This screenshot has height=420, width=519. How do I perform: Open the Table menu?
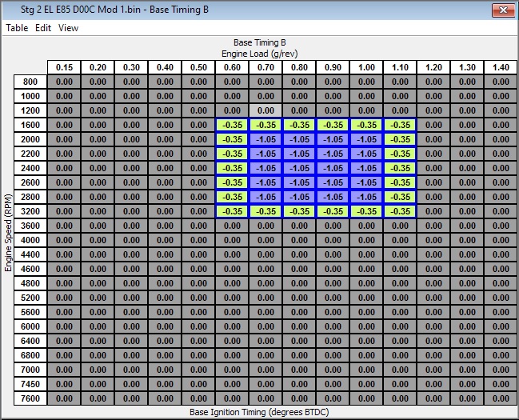pyautogui.click(x=17, y=27)
